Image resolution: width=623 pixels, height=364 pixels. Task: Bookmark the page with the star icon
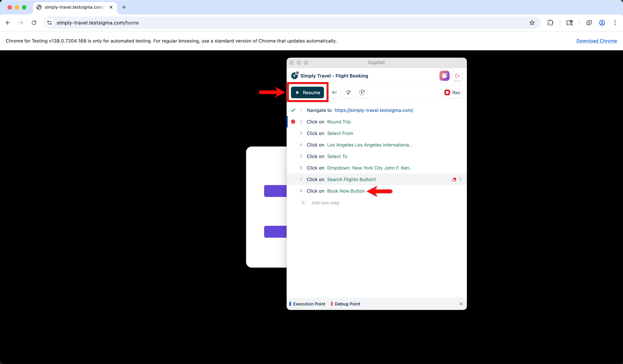tap(532, 23)
